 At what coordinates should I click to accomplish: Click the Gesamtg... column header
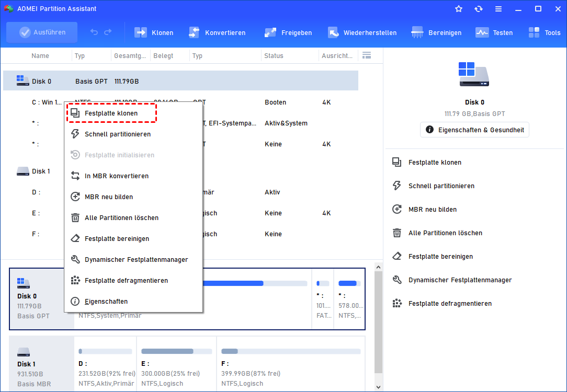(x=130, y=55)
